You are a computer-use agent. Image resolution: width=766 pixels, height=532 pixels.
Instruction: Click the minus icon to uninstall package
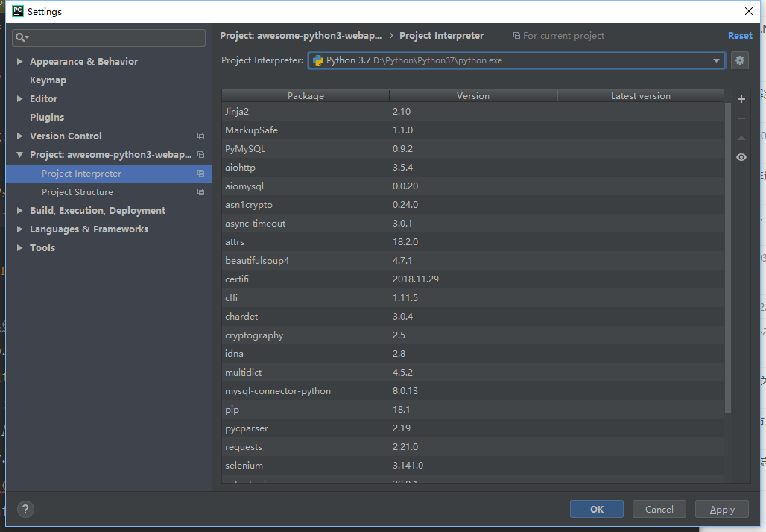[x=741, y=118]
